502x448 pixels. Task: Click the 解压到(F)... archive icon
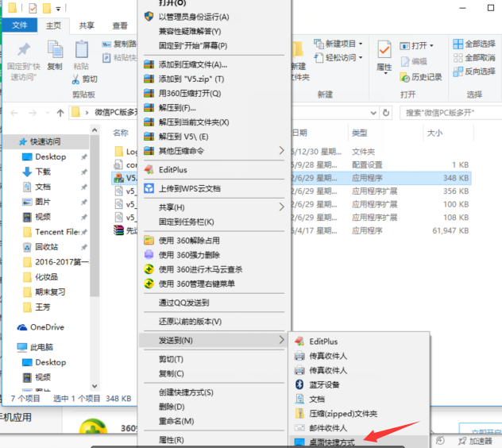tap(149, 108)
